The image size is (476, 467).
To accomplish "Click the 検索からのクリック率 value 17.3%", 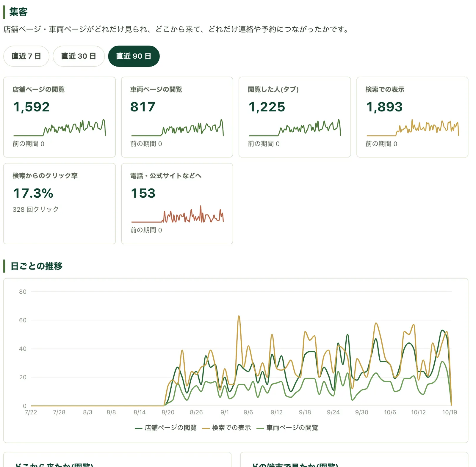I will (x=33, y=193).
